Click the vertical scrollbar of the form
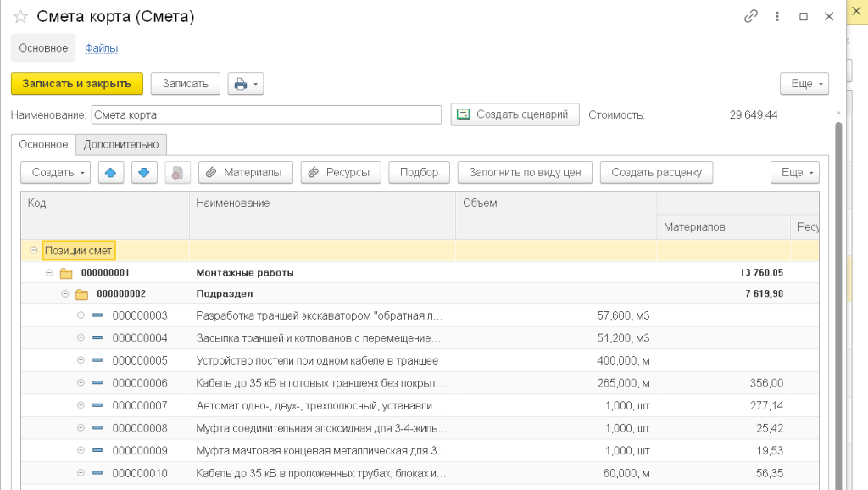868x490 pixels. tap(839, 297)
